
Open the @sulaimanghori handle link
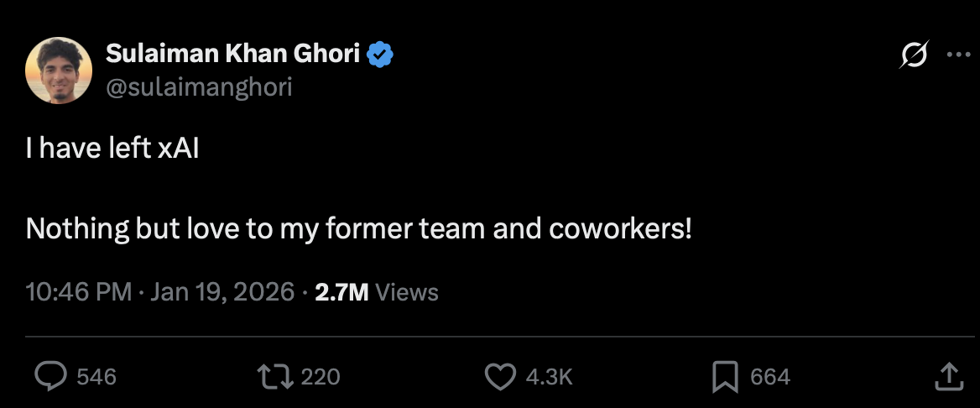pyautogui.click(x=199, y=86)
